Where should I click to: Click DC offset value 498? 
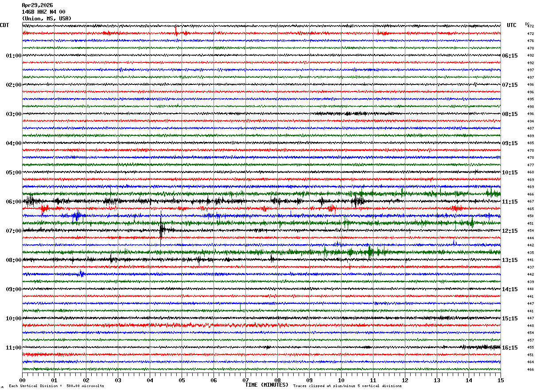pos(530,107)
